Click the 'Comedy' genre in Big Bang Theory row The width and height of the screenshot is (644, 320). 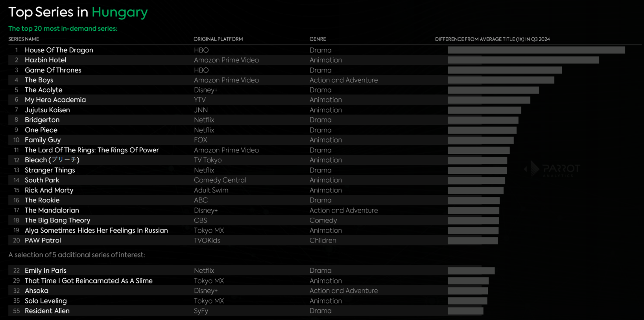click(x=323, y=220)
